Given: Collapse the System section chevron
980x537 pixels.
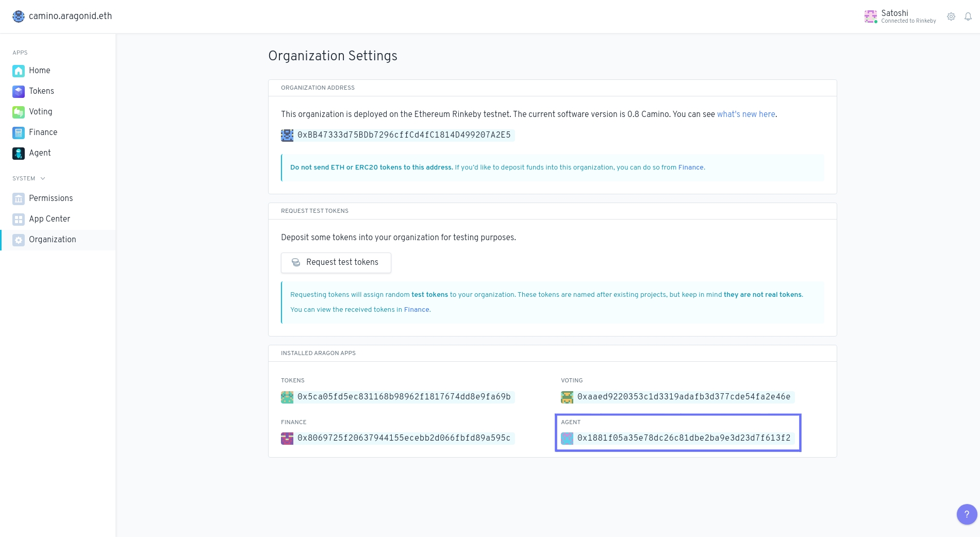Looking at the screenshot, I should coord(43,178).
